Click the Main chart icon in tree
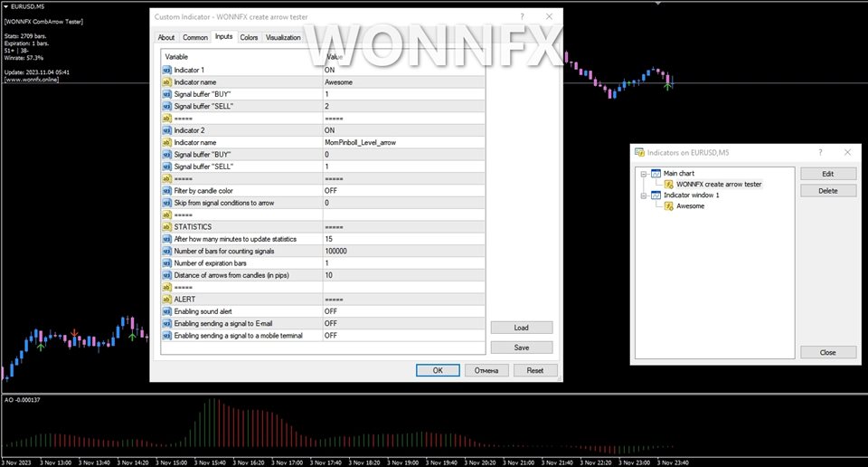The width and height of the screenshot is (868, 467). click(x=656, y=174)
